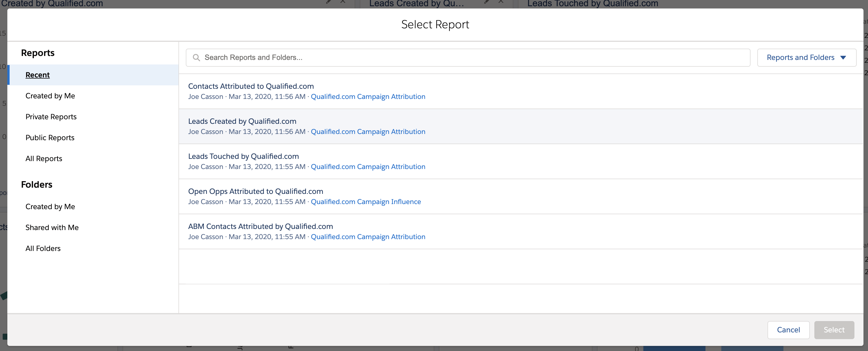Open Campaign Attribution folder link under ABM Contacts
The image size is (868, 351).
point(368,237)
